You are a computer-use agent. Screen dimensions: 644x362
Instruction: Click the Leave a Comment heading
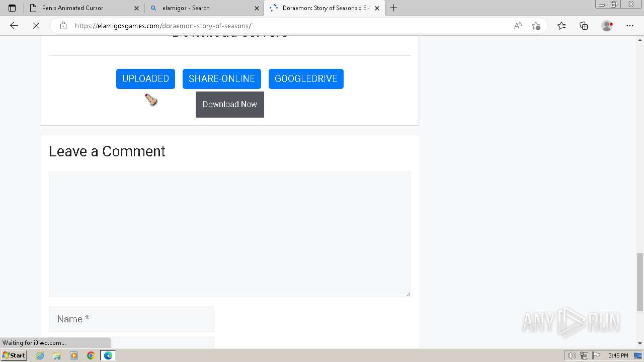click(x=107, y=151)
